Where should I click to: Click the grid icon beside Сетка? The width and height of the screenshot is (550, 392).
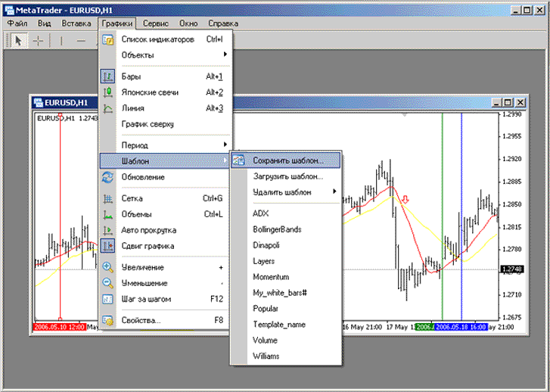pos(108,198)
